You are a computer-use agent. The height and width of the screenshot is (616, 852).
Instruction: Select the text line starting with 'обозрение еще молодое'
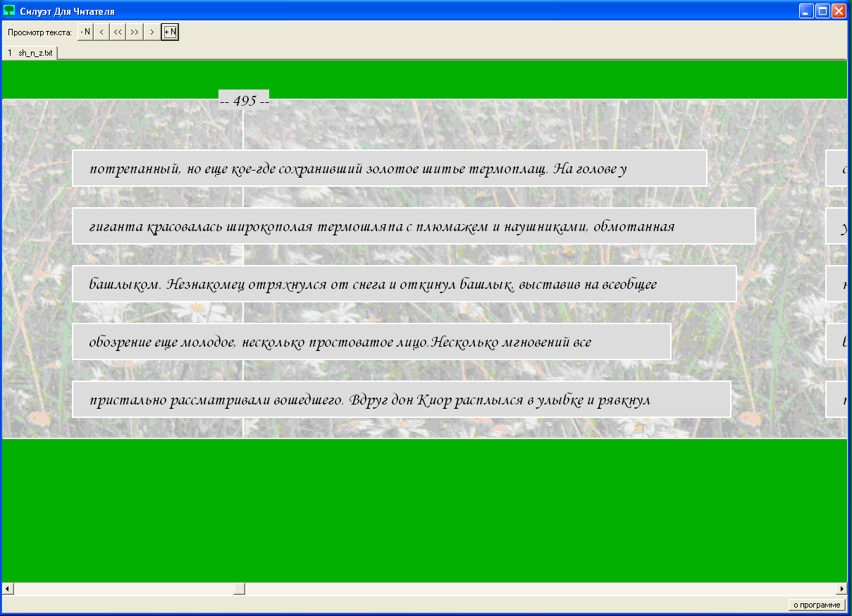(x=371, y=342)
